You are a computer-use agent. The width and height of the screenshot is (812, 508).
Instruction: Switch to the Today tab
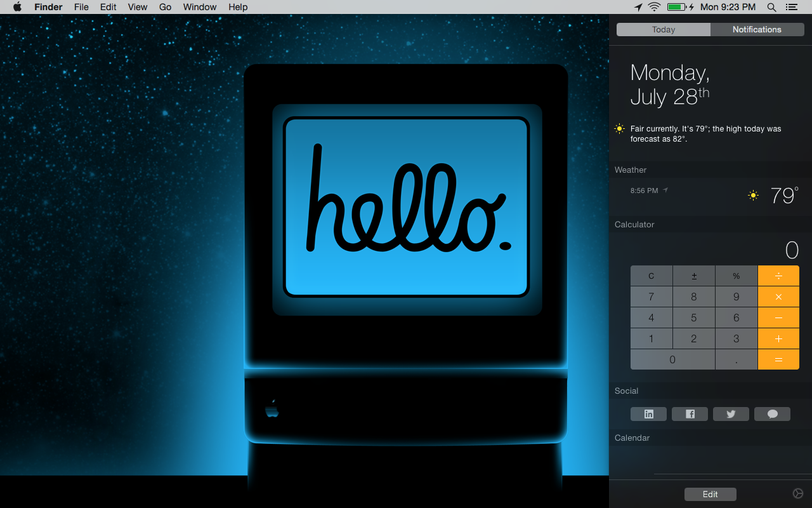pos(664,29)
